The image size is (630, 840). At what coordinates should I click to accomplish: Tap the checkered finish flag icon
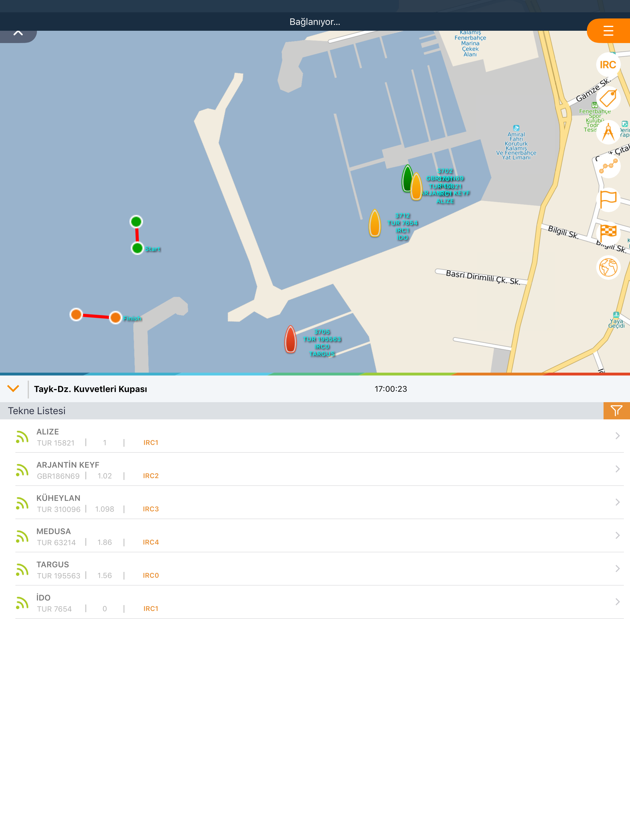(608, 233)
